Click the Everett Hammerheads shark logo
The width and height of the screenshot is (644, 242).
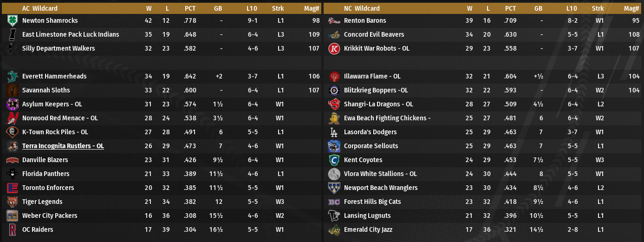pos(13,77)
